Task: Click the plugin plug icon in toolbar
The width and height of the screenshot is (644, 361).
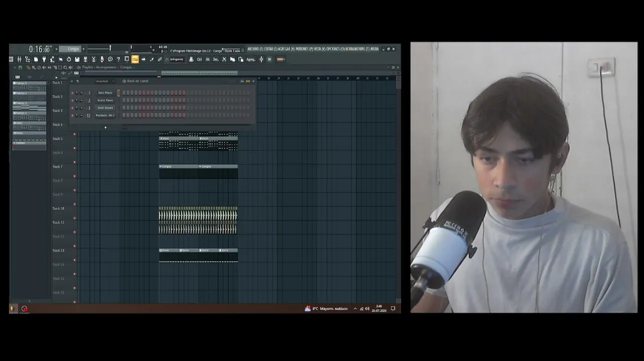Action: click(x=44, y=59)
